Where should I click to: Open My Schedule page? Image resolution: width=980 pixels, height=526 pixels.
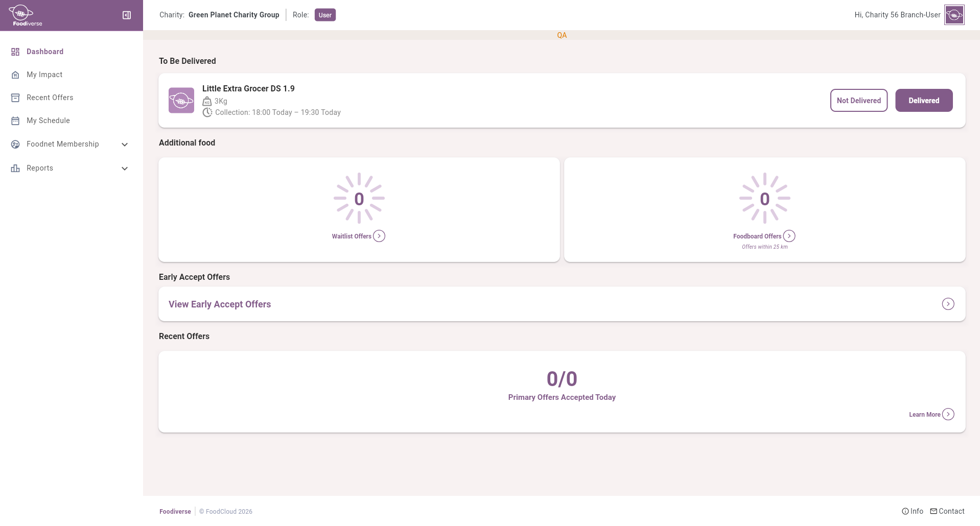[48, 121]
